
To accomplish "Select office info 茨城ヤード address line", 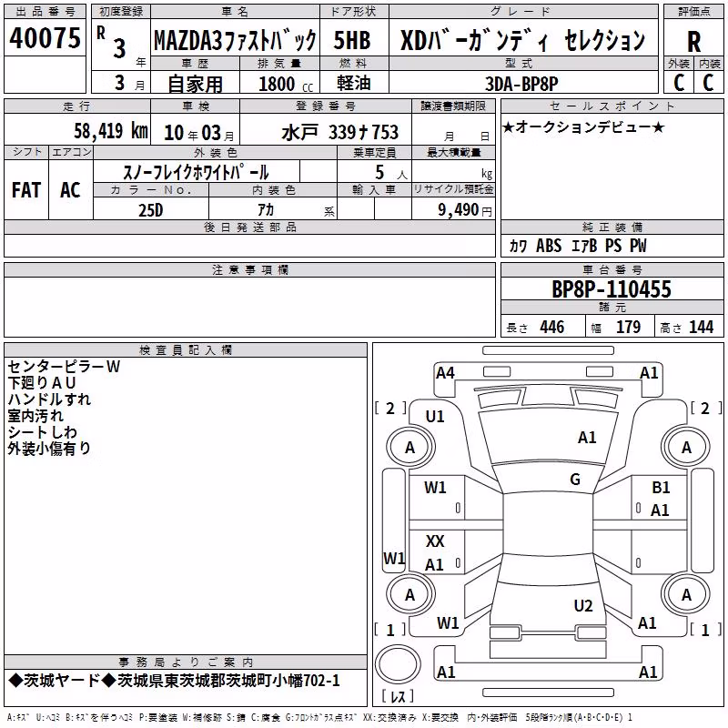I will 174,681.
